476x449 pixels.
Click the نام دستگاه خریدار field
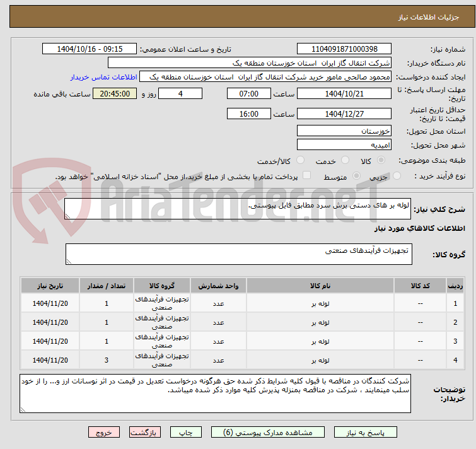[x=250, y=63]
